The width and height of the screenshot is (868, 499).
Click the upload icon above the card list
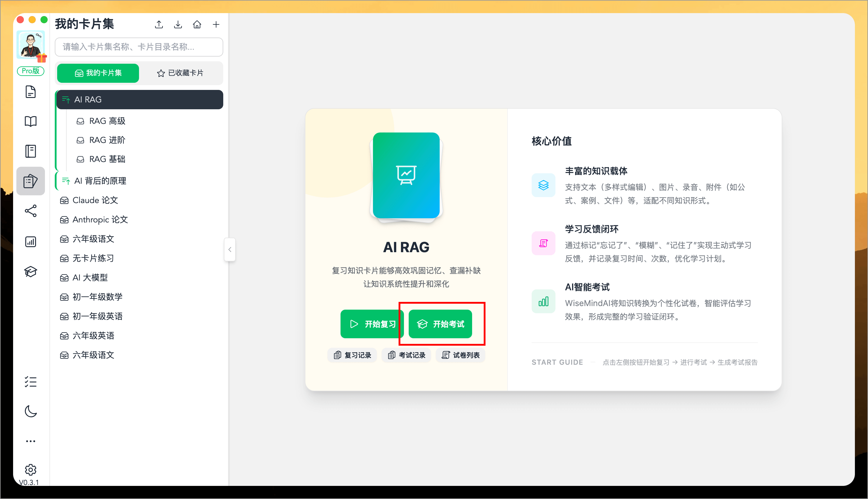click(x=159, y=24)
